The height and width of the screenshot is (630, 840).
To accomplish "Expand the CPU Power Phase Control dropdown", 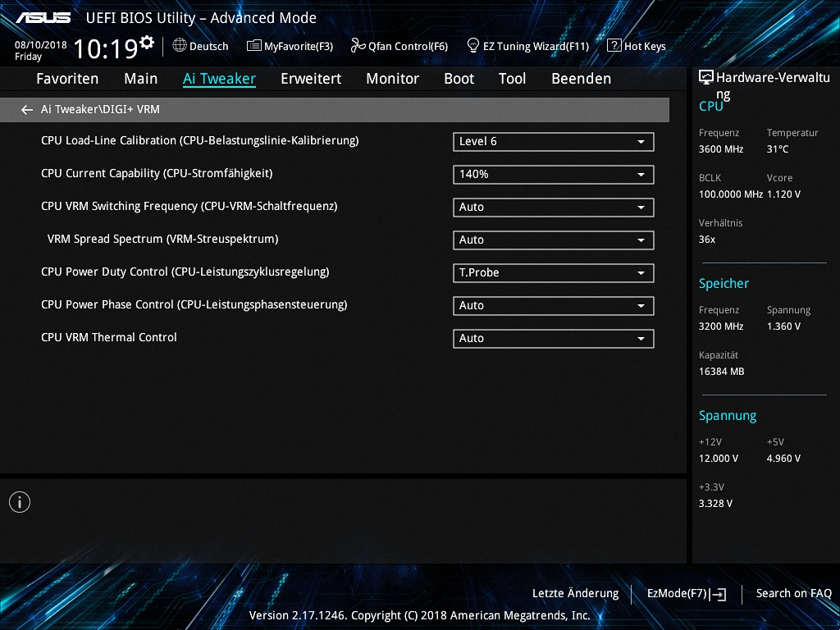I will click(554, 306).
